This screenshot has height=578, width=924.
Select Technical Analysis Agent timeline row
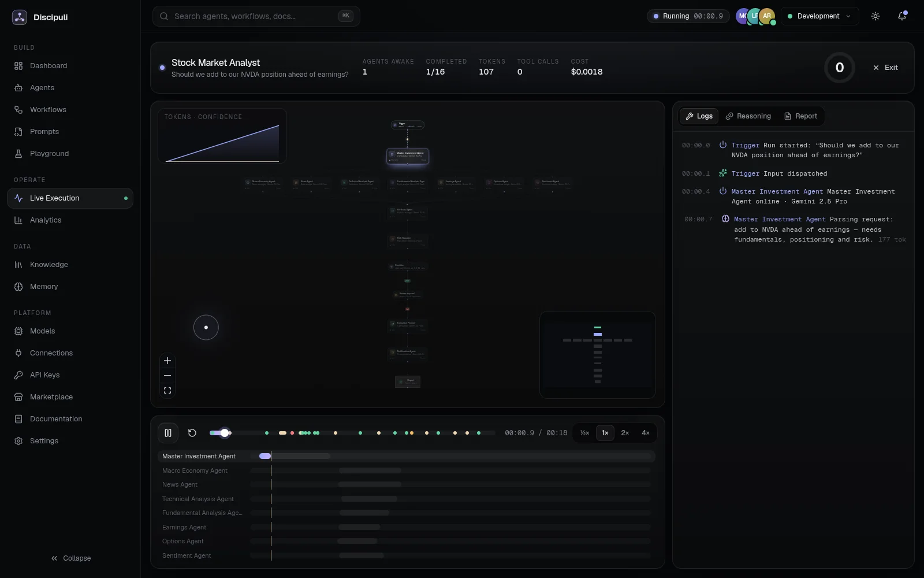[406, 499]
